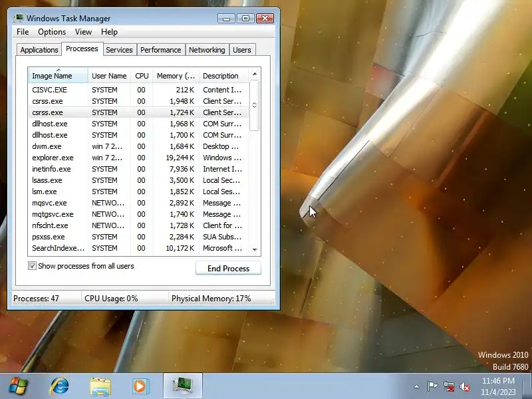Sort by CPU column header
Screen dimensions: 532x399
[142, 76]
